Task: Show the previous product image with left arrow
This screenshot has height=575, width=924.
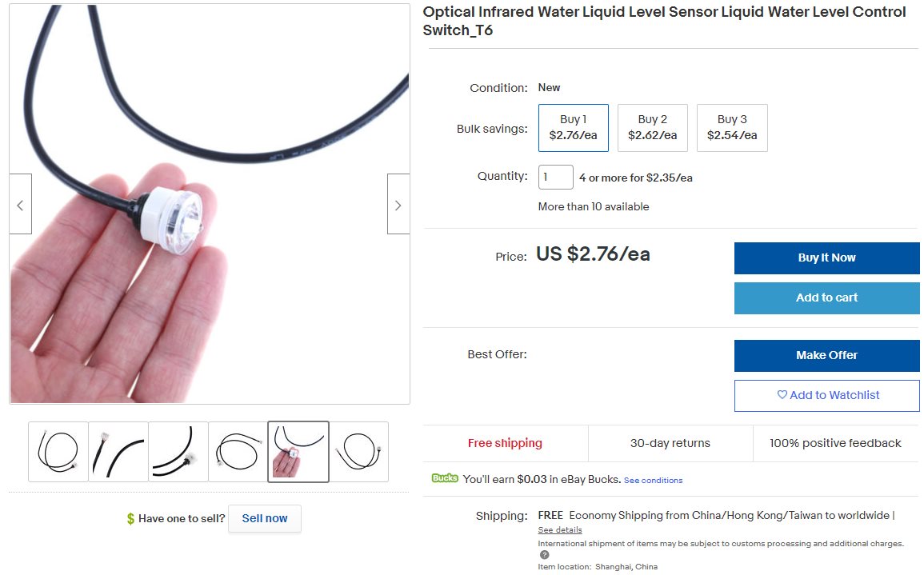Action: [20, 204]
